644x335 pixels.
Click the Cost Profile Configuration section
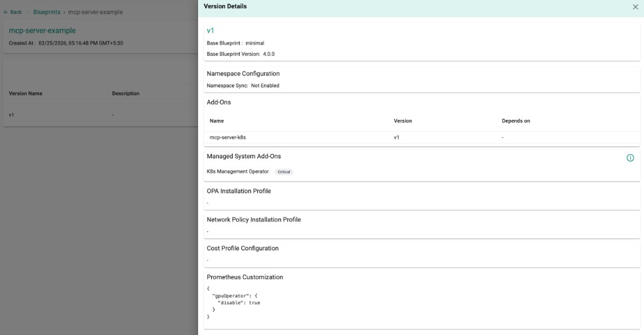(x=242, y=248)
